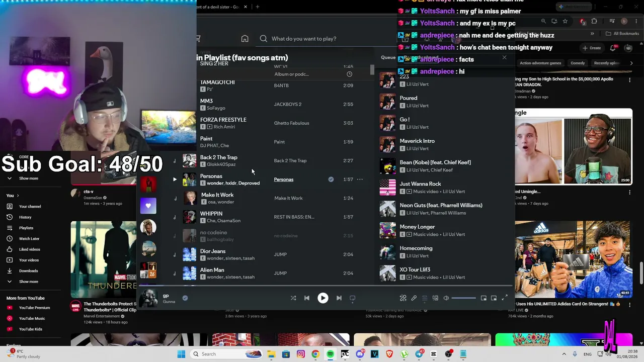Skip to previous track in Spotify
Image resolution: width=644 pixels, height=362 pixels.
pyautogui.click(x=307, y=298)
